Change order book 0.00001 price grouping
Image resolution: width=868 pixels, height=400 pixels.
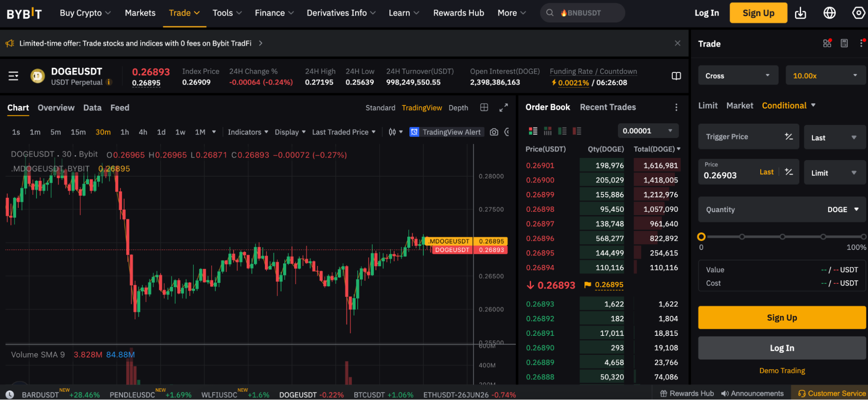tap(648, 131)
